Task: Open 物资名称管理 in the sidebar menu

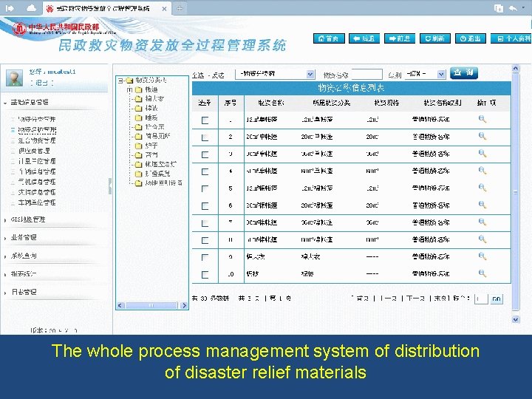Action: [37, 129]
